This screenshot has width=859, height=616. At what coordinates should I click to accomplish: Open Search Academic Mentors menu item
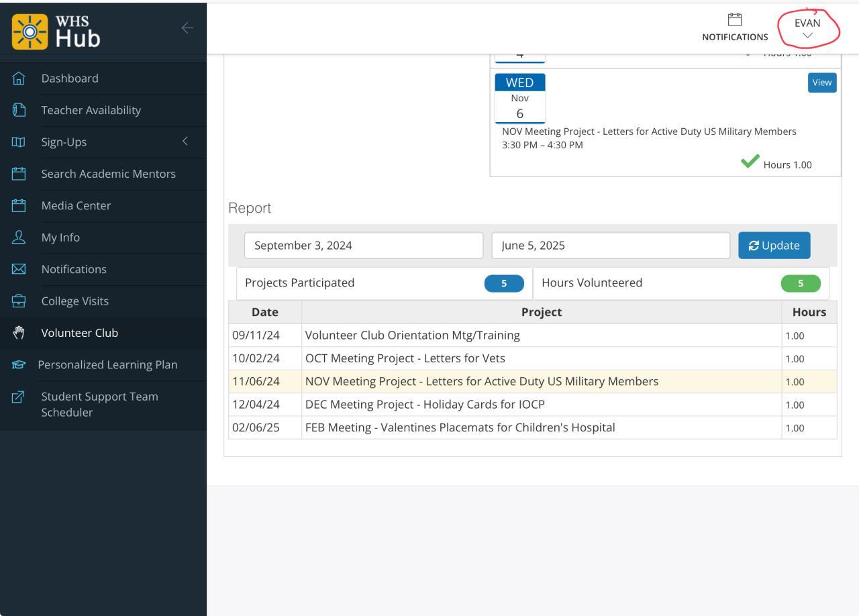coord(108,174)
